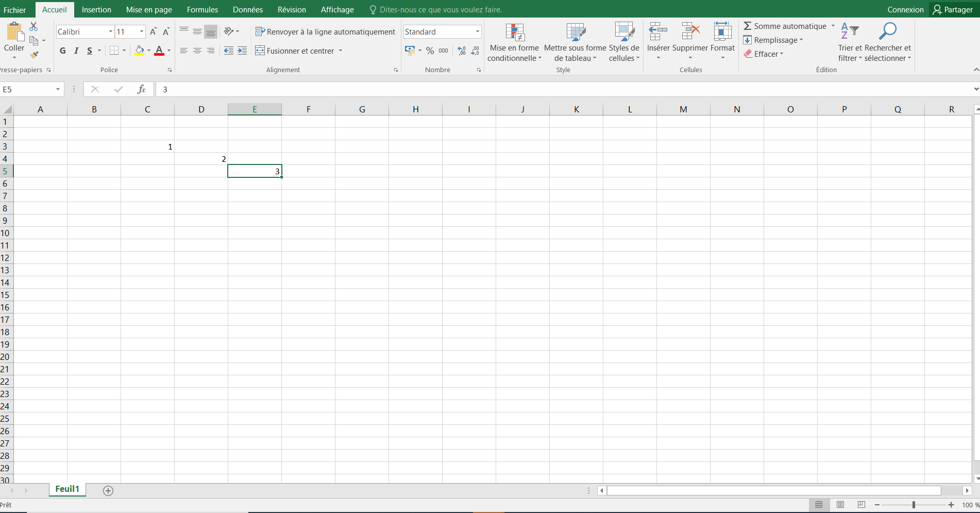Viewport: 980px width, 513px height.
Task: Center cell text horizontally
Action: [x=197, y=51]
